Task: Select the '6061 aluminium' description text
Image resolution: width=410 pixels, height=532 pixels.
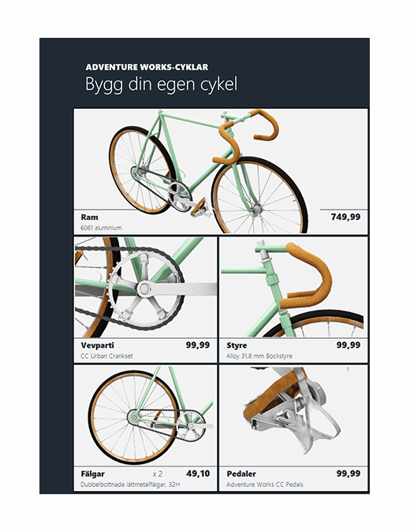Action: [x=101, y=228]
